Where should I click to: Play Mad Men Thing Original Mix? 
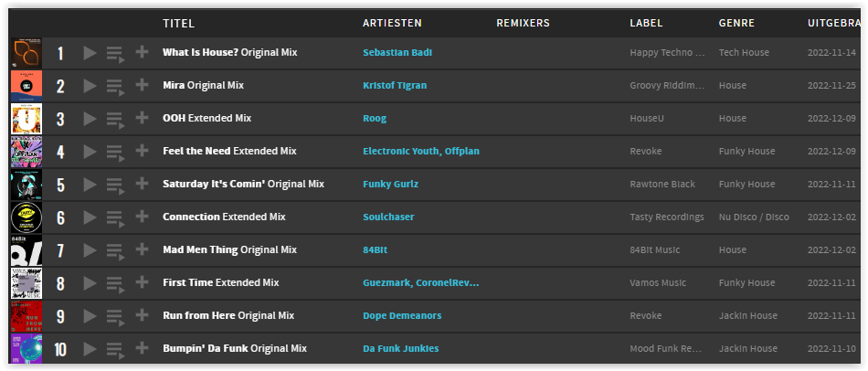coord(90,250)
